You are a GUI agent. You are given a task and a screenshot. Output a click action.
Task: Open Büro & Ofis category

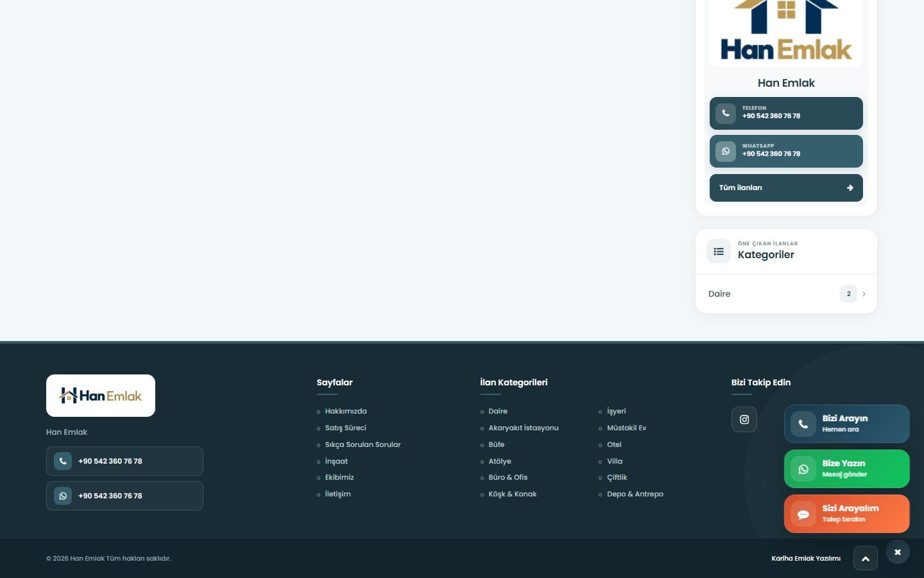point(508,477)
